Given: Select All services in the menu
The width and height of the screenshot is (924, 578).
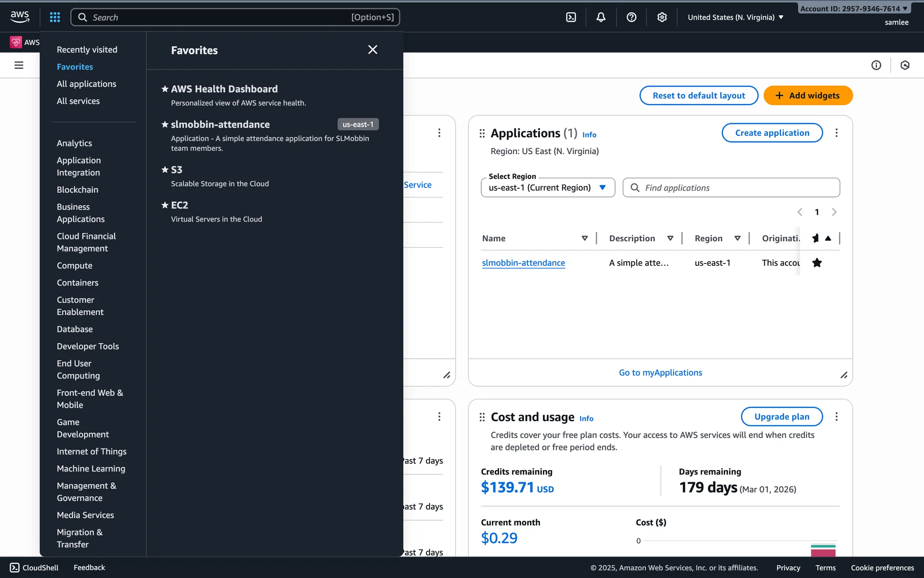Looking at the screenshot, I should (78, 101).
